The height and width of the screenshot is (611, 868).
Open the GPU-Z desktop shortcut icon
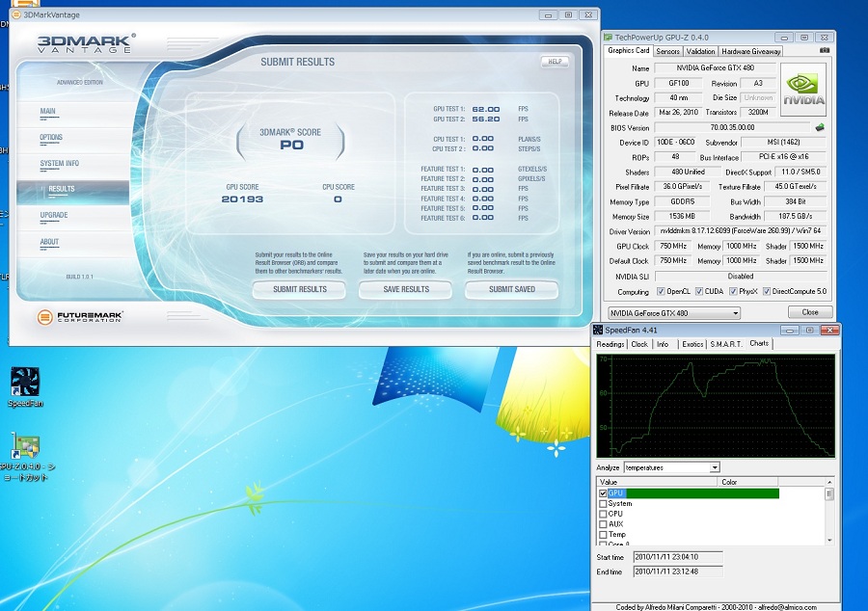point(26,447)
